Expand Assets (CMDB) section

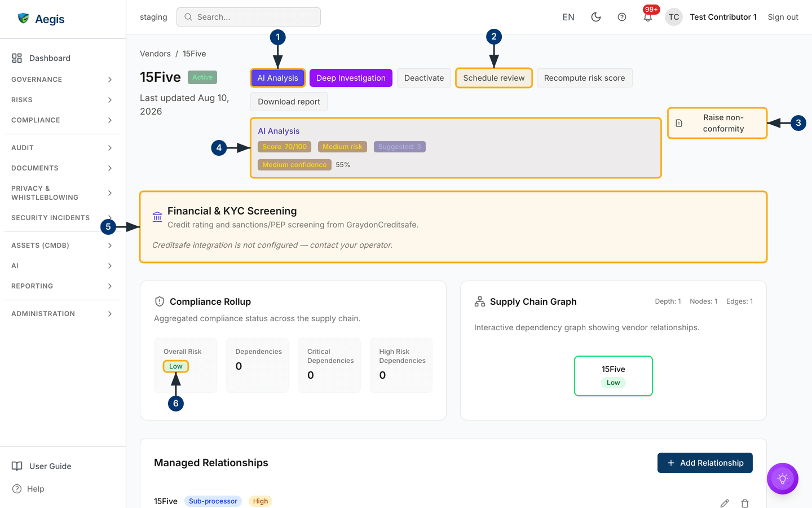coord(63,246)
